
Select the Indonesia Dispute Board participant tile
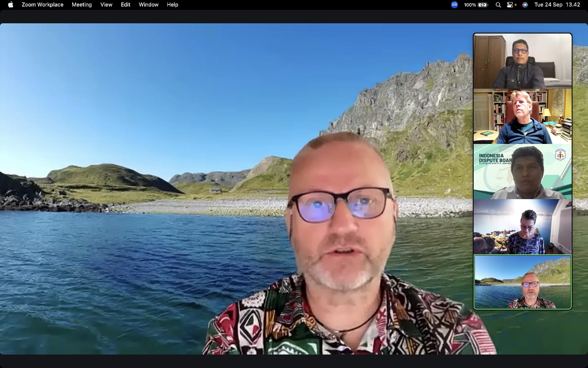click(x=523, y=172)
